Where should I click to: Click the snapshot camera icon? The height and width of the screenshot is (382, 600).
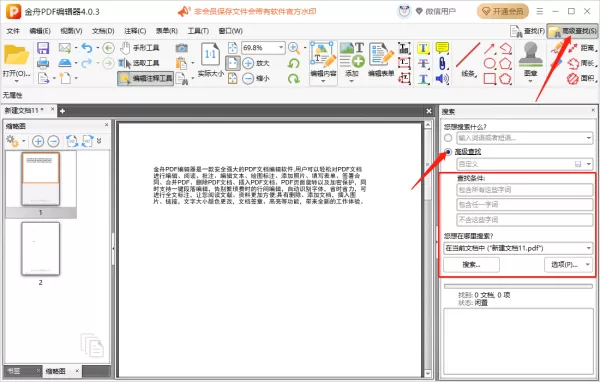[181, 48]
